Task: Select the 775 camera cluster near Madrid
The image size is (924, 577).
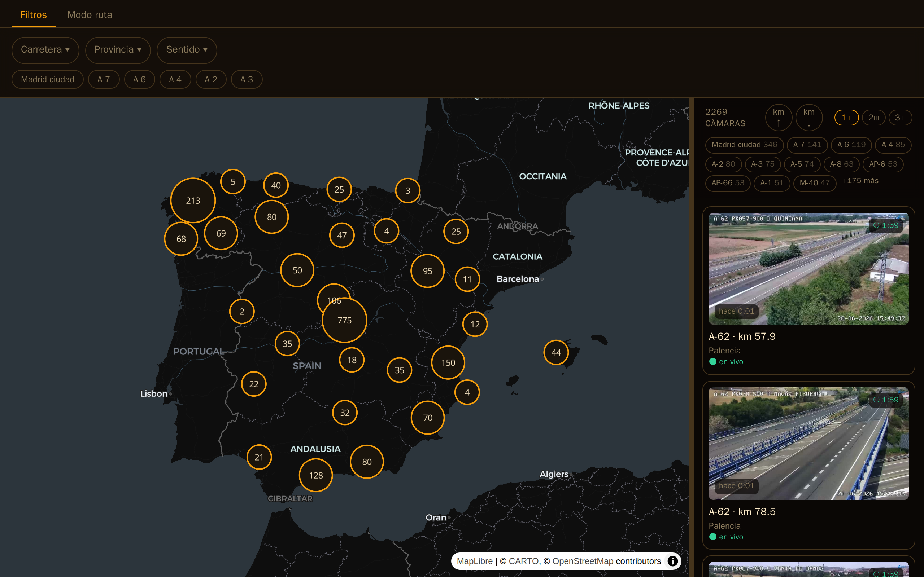Action: pyautogui.click(x=344, y=320)
